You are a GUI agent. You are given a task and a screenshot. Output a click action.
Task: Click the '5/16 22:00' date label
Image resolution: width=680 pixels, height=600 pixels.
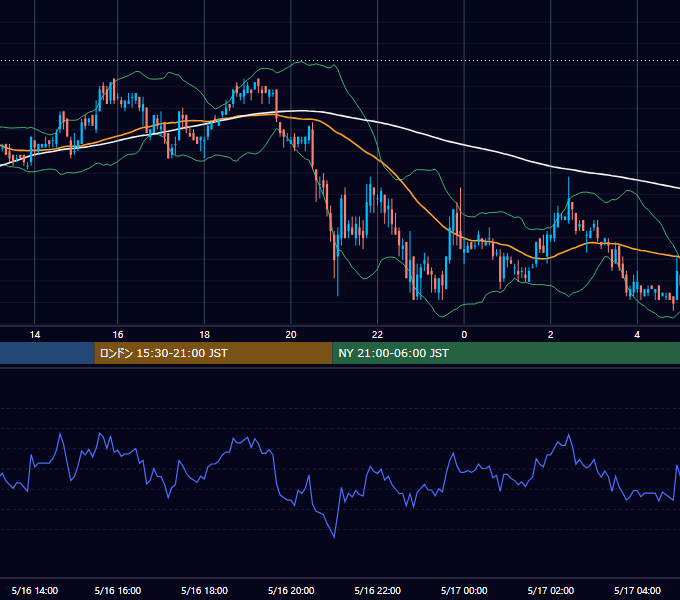377,590
